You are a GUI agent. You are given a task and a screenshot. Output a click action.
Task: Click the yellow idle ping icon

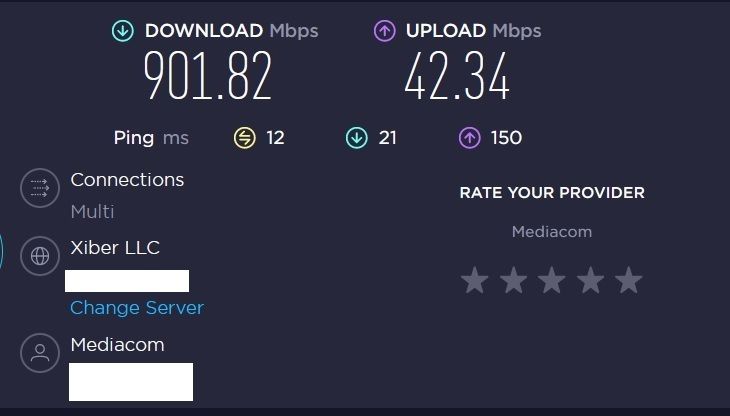tap(244, 138)
